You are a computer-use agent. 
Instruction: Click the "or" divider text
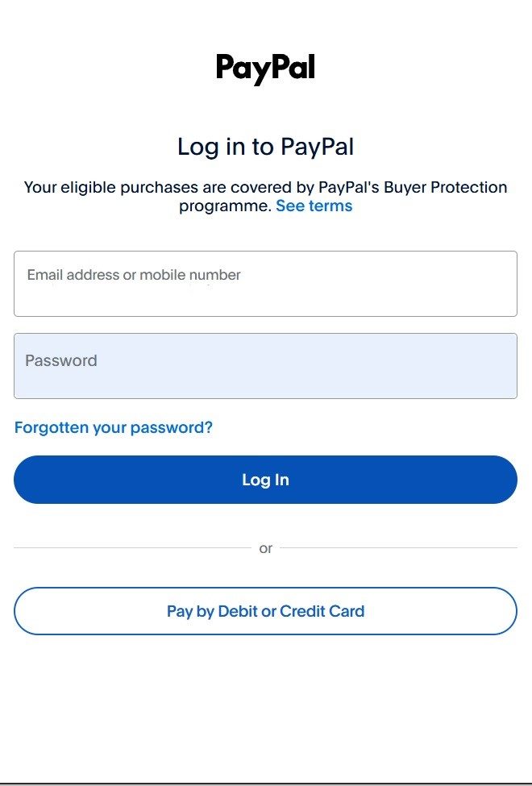click(265, 548)
